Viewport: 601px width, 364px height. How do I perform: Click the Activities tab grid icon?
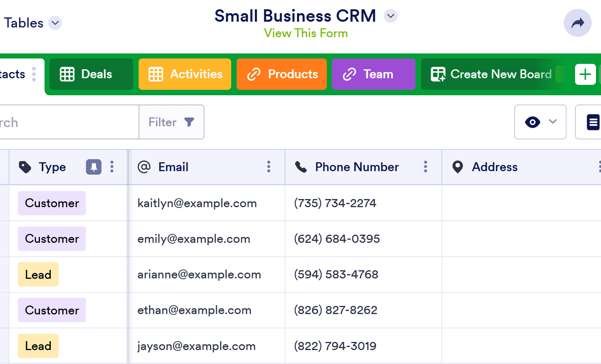click(x=156, y=74)
